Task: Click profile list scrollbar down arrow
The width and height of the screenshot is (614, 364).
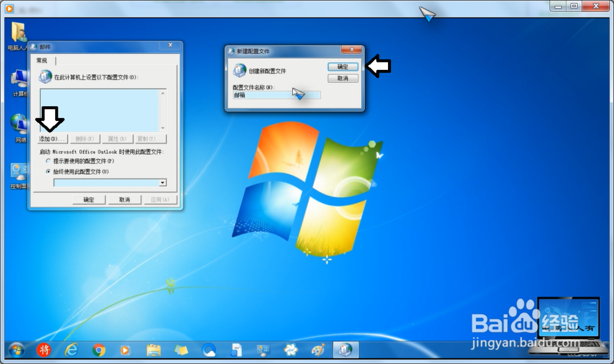Action: coord(163,128)
